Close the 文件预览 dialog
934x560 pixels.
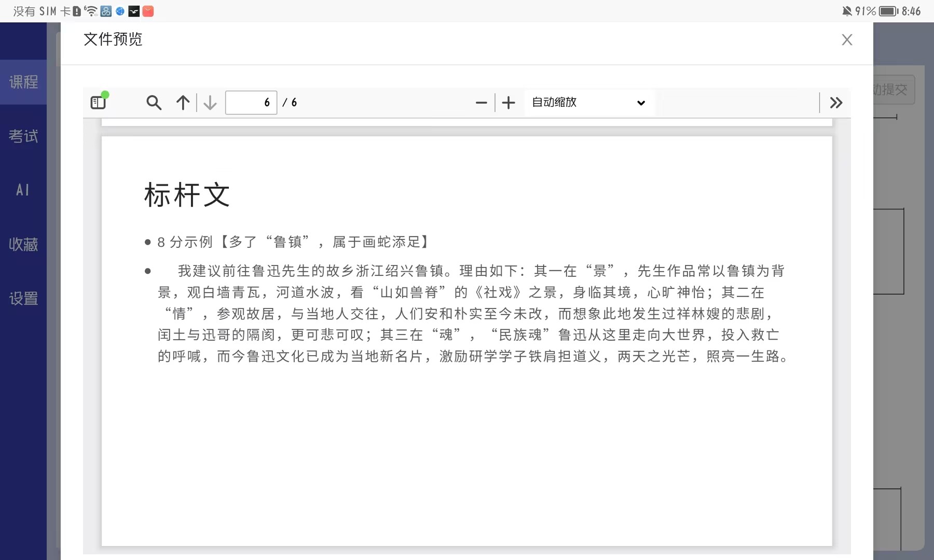(x=847, y=40)
